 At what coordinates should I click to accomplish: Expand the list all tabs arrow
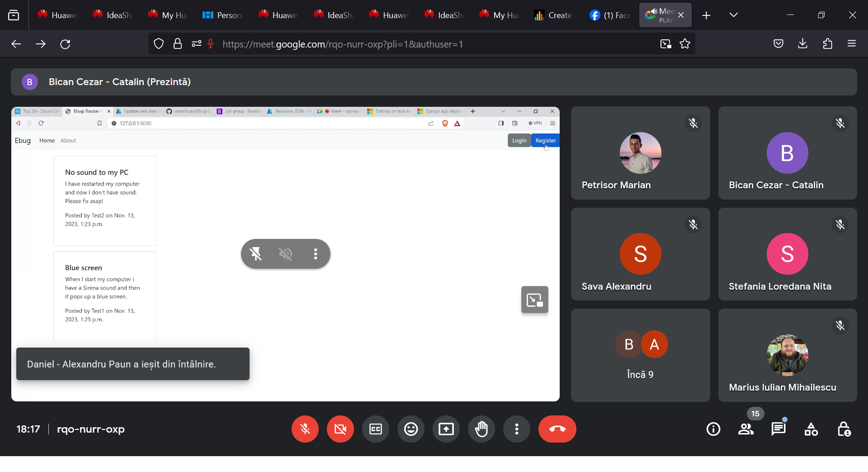tap(734, 15)
